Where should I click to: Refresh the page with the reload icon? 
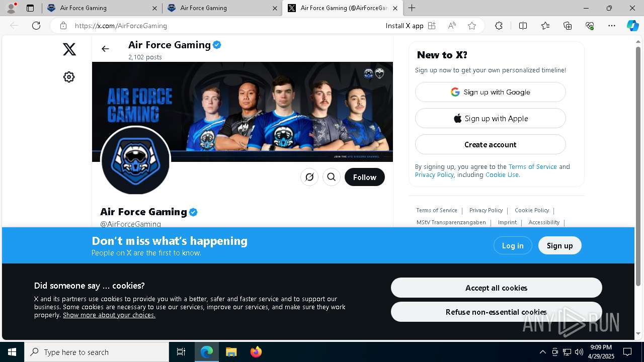click(36, 26)
